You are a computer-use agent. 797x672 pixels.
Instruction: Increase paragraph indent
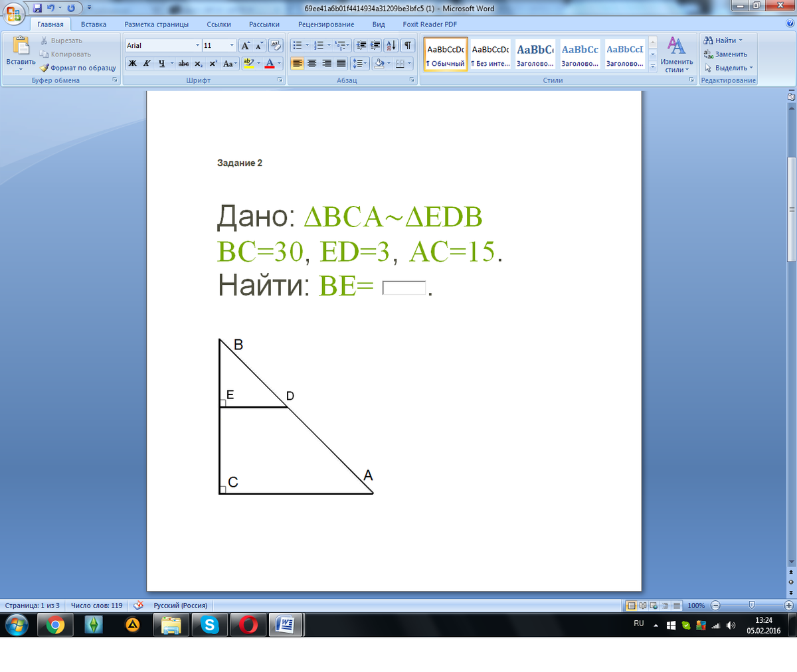coord(375,45)
